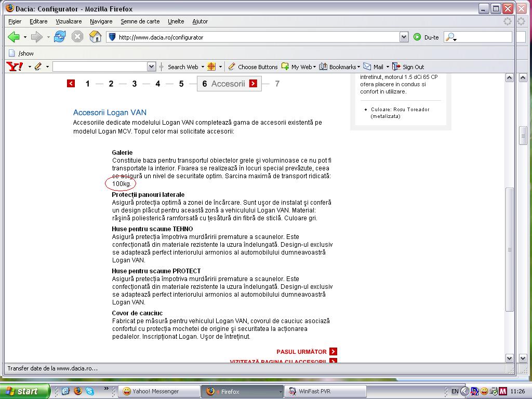Open the Unelte menu
This screenshot has width=532, height=399.
tap(176, 21)
